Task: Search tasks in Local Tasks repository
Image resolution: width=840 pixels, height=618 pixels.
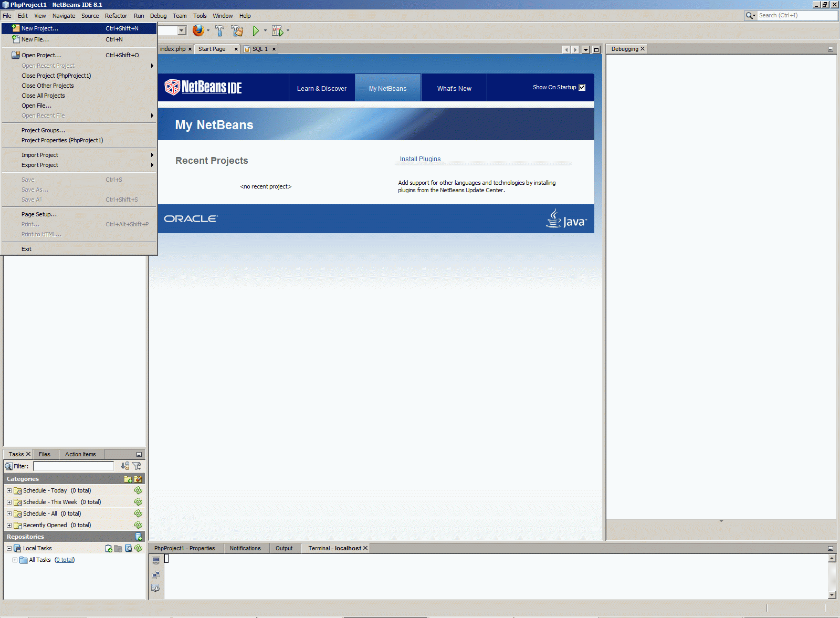Action: click(x=129, y=548)
